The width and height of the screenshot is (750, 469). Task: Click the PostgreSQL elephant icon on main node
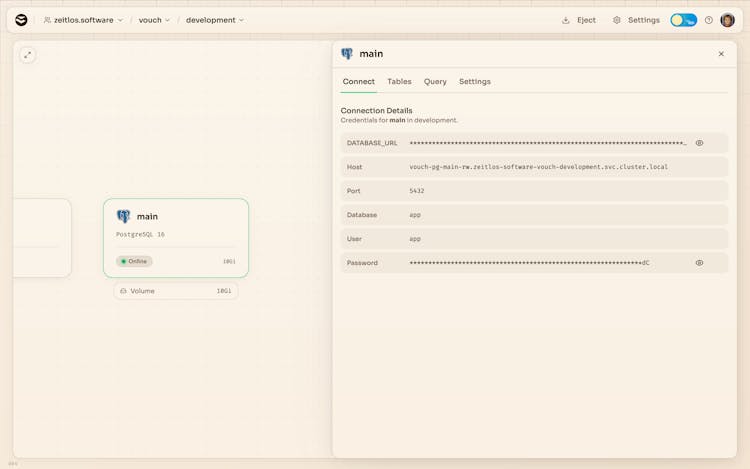(123, 216)
